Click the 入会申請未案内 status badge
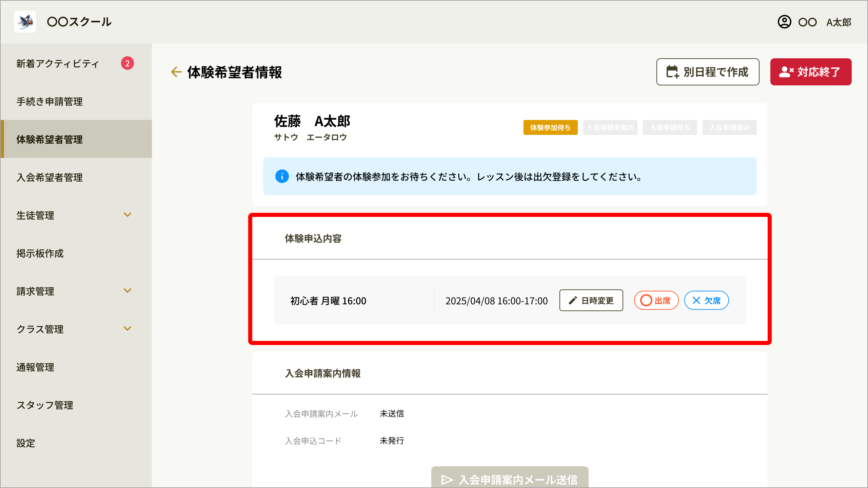 (x=610, y=127)
